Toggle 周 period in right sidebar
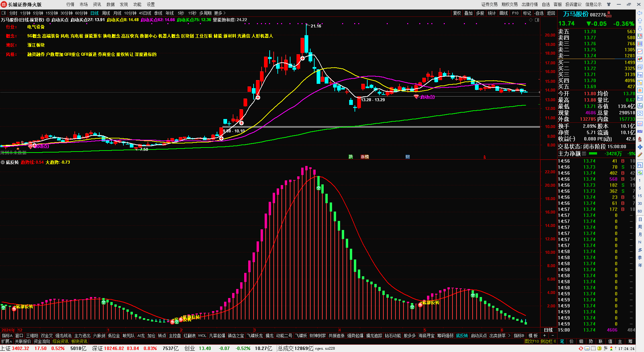The width and height of the screenshot is (644, 352). (640, 227)
